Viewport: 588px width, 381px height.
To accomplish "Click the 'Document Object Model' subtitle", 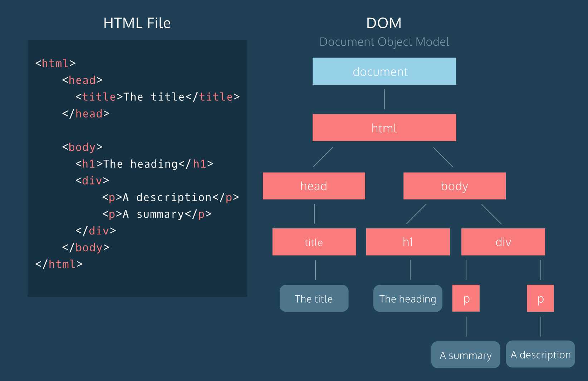I will coord(384,42).
